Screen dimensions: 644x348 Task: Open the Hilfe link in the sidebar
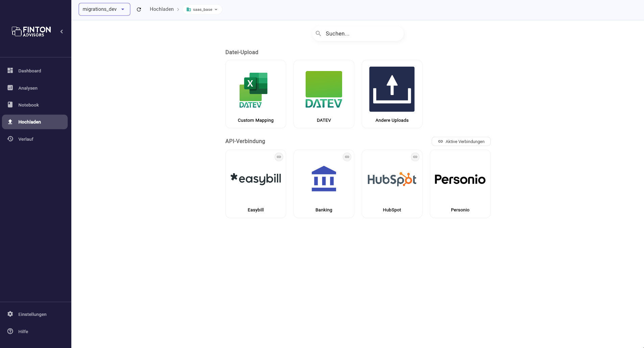coord(35,331)
